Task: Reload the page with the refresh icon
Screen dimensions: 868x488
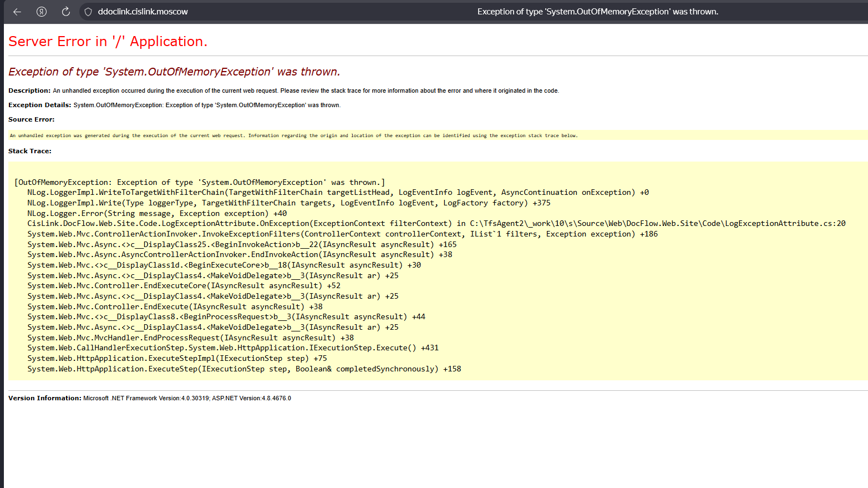Action: (x=65, y=12)
